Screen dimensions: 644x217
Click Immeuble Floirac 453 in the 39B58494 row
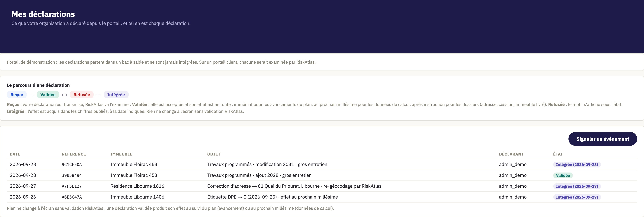tap(134, 175)
